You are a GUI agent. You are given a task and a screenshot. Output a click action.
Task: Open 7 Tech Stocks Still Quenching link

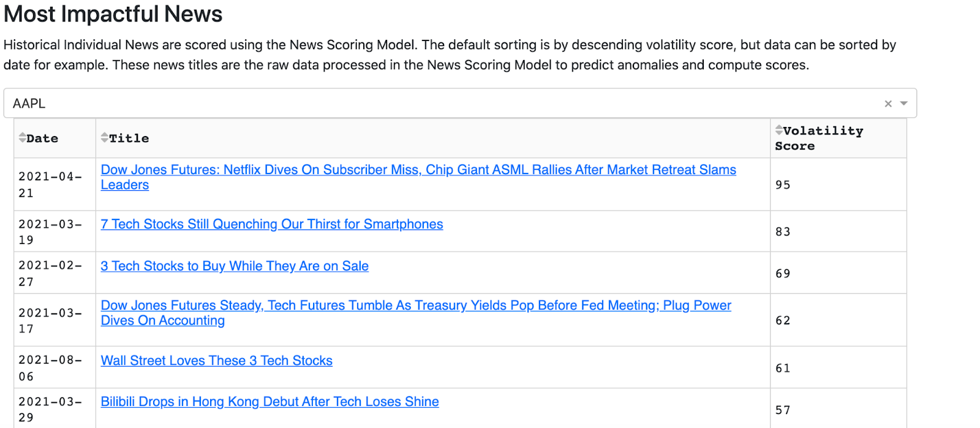pos(271,224)
